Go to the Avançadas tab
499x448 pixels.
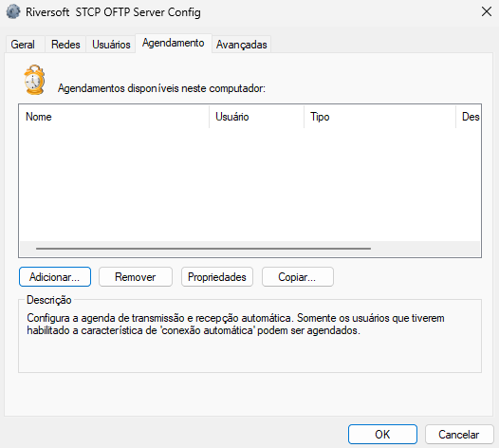coord(242,45)
